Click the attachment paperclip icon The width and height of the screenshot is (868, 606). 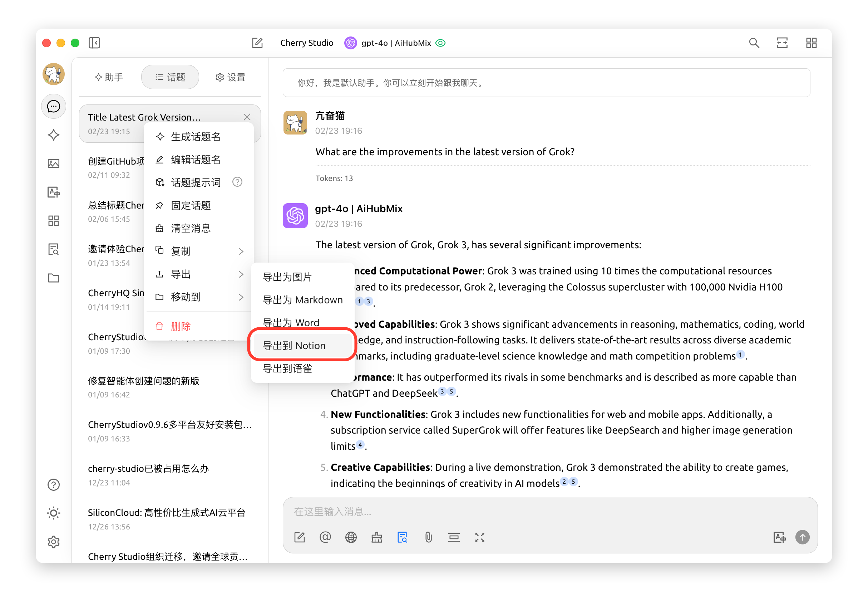428,537
